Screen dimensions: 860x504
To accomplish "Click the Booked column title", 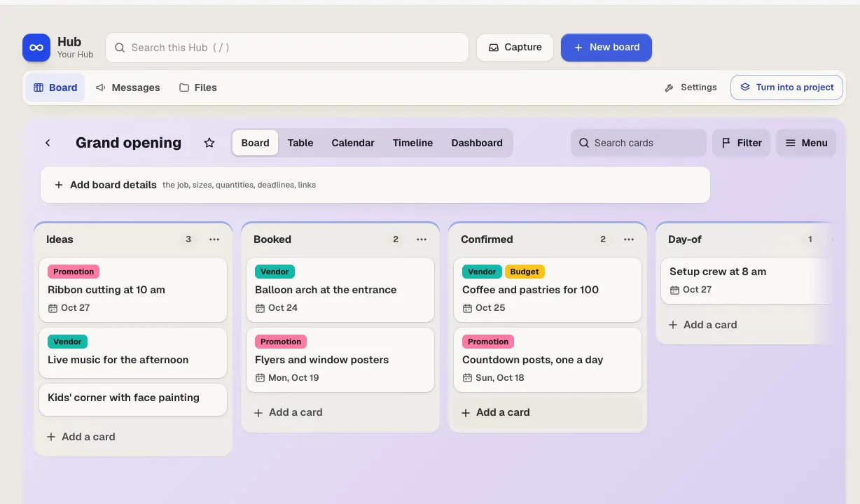I will [x=272, y=239].
